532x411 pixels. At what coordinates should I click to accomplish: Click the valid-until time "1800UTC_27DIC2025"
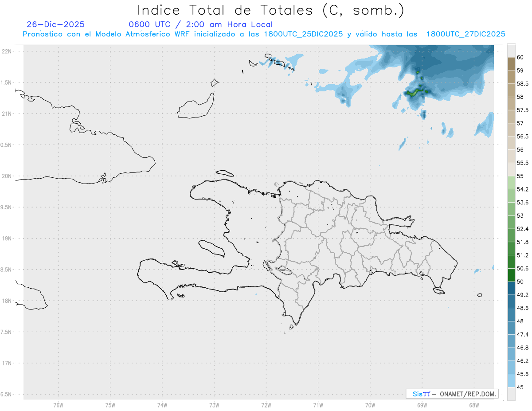(465, 34)
